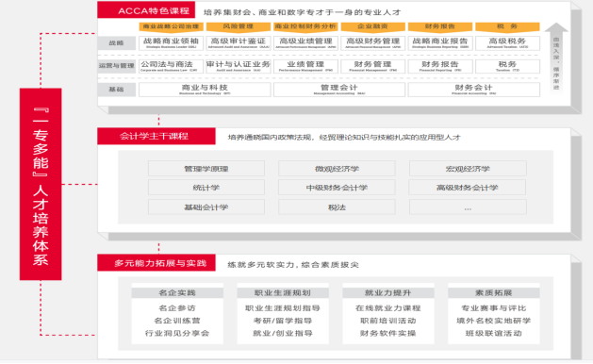Click the subtitle beginning 培养通晓国内政策法规
This screenshot has width=593, height=364.
(x=344, y=138)
